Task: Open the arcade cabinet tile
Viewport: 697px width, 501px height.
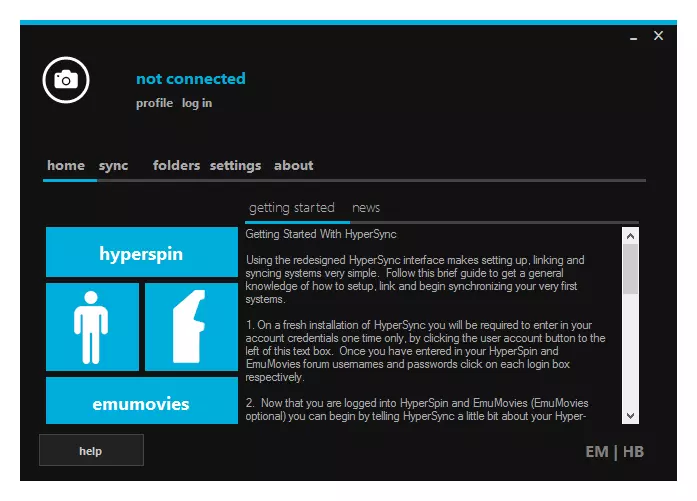Action: pos(191,327)
